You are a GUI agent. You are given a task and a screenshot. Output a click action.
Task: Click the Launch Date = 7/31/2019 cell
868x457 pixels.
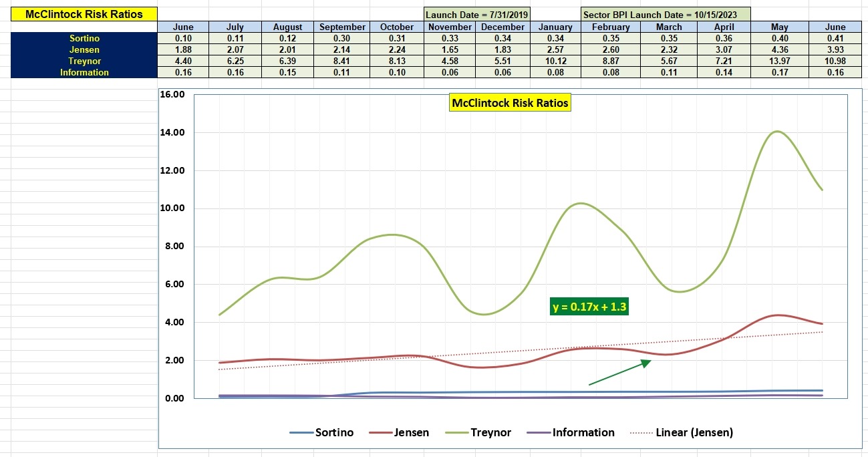[477, 14]
